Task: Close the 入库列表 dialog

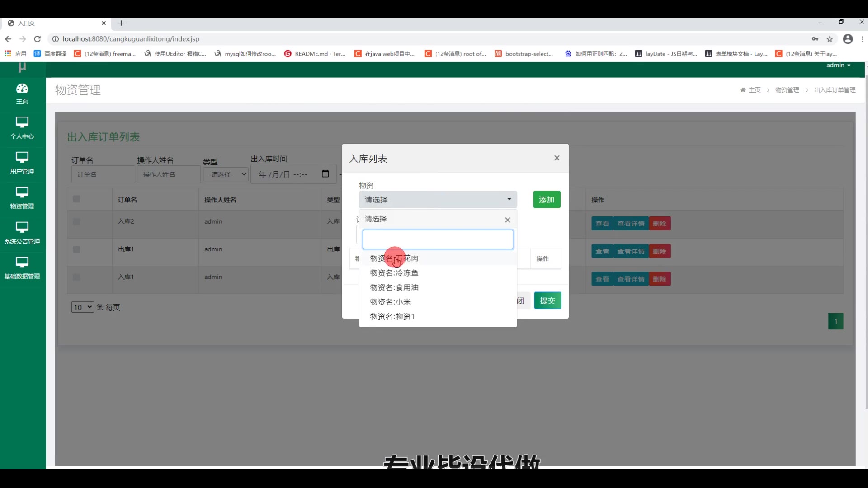Action: [557, 158]
